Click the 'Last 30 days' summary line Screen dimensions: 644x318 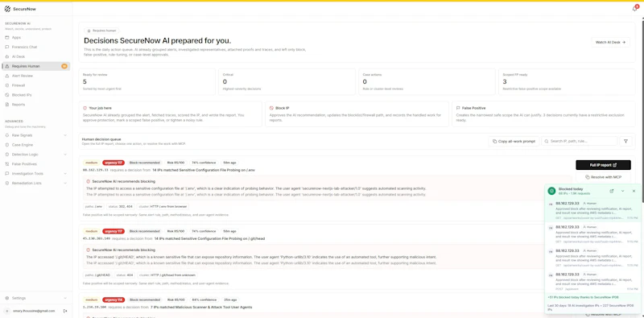point(591,307)
